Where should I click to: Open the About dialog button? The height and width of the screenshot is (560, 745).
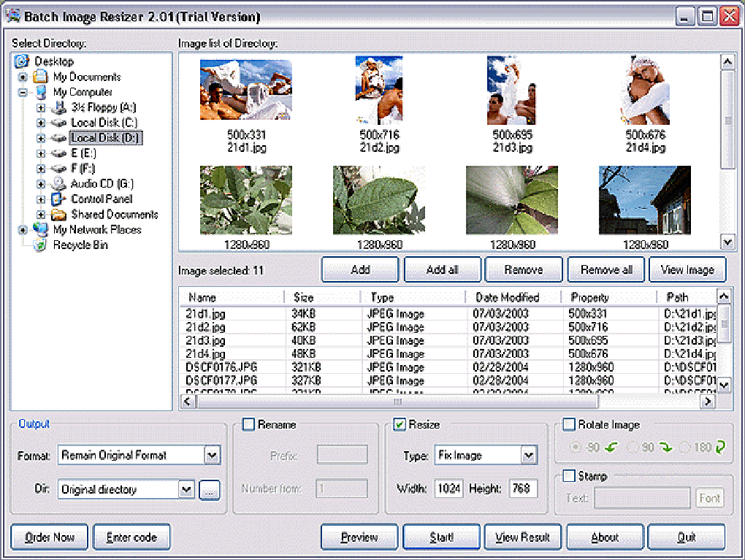point(605,537)
